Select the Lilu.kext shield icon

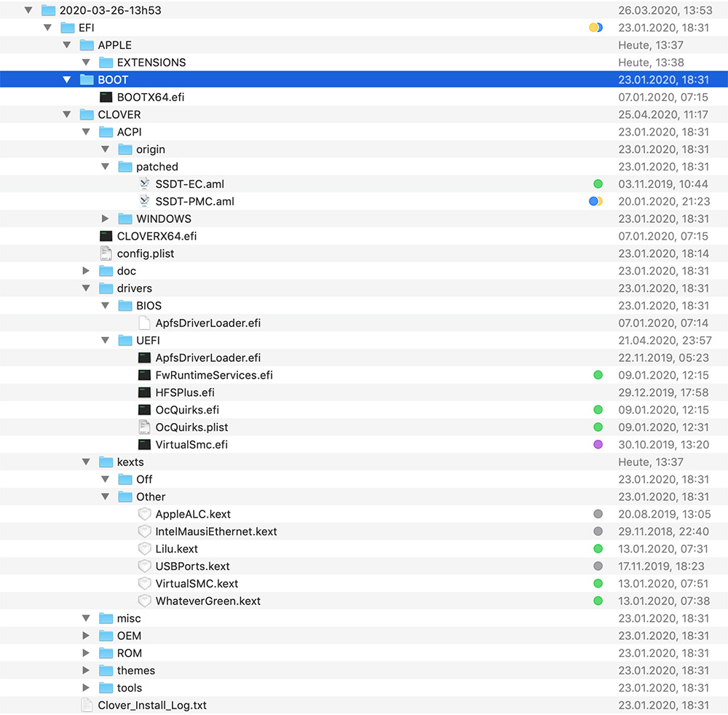pos(144,549)
